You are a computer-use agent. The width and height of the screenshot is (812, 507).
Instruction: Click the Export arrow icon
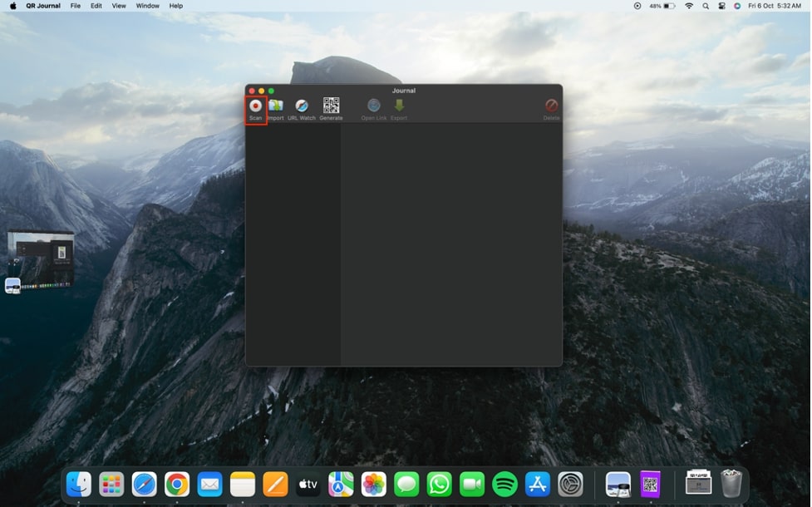399,106
